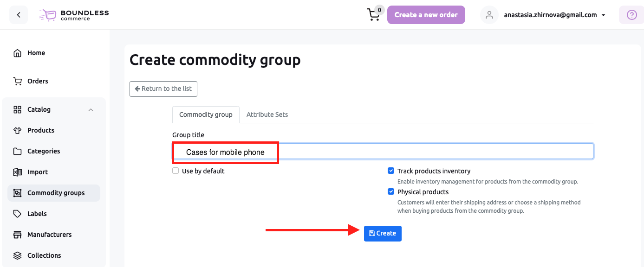Open the help question mark icon
644x267 pixels.
[x=631, y=15]
